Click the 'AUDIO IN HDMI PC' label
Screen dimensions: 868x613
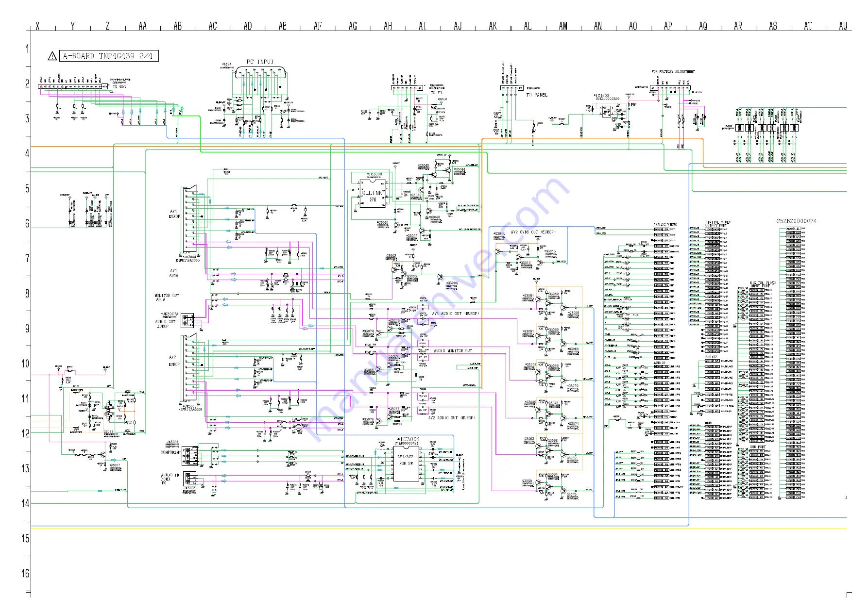pos(170,479)
